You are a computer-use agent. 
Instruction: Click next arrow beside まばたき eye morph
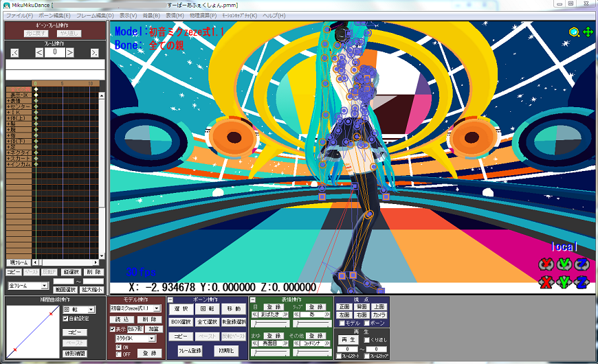coord(286,315)
